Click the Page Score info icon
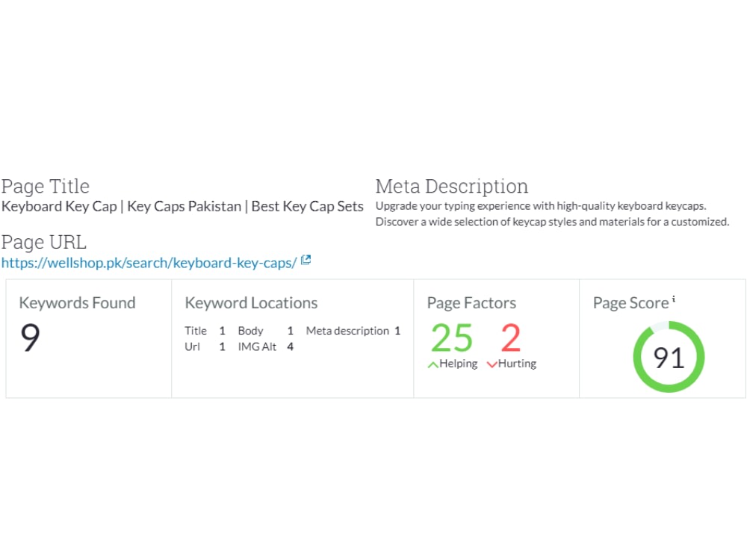The image size is (747, 560). point(674,299)
